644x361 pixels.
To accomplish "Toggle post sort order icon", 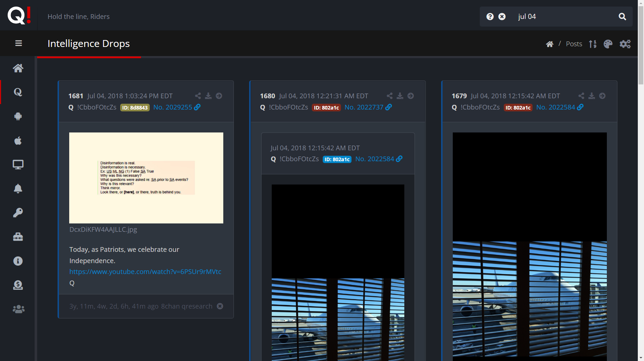I will 593,44.
